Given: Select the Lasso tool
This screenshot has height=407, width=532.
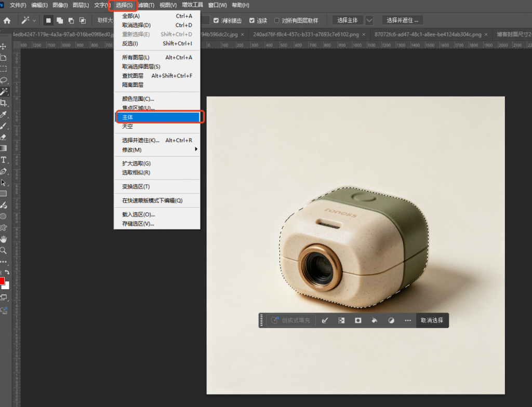Looking at the screenshot, I should pyautogui.click(x=4, y=80).
